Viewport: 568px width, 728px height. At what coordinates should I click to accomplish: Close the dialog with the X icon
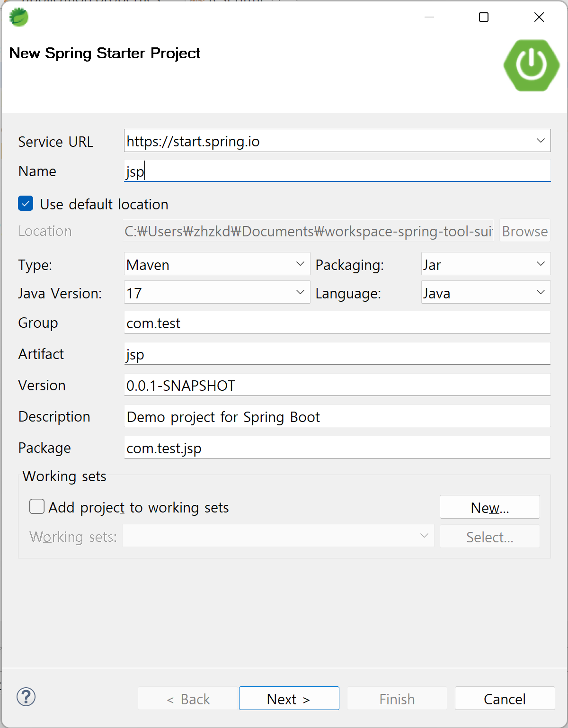pos(539,18)
